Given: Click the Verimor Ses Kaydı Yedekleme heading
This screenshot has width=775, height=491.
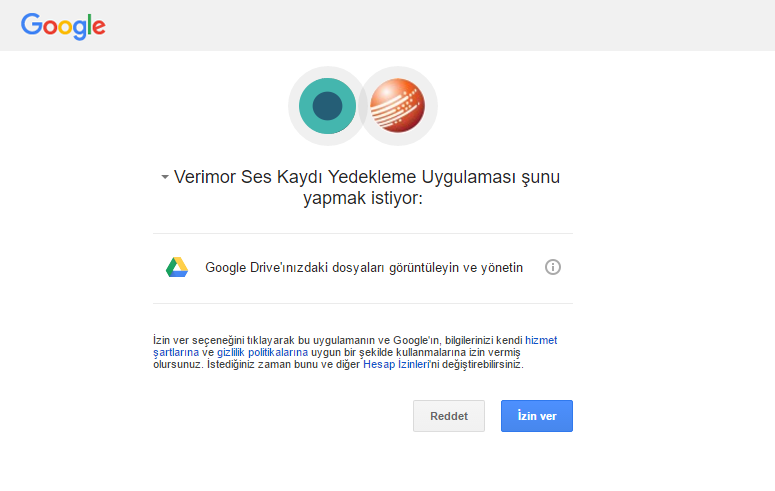Looking at the screenshot, I should [x=367, y=187].
